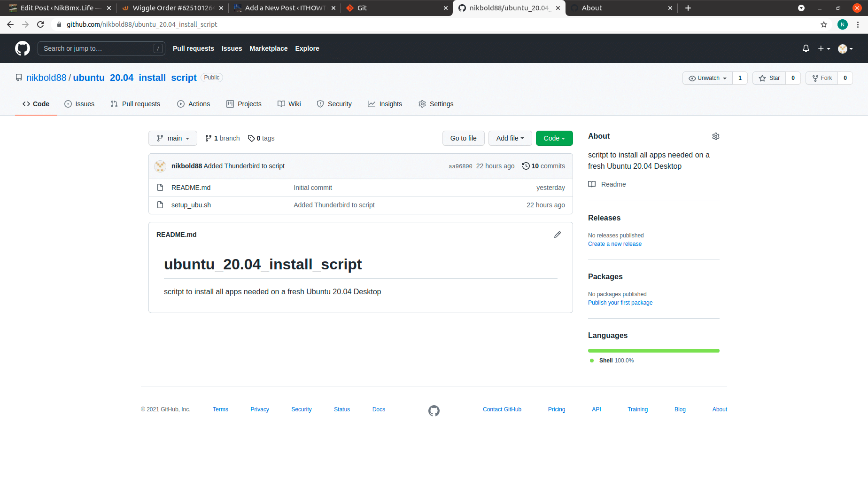Click the Shell language green bar
The height and width of the screenshot is (495, 868).
pos(654,351)
